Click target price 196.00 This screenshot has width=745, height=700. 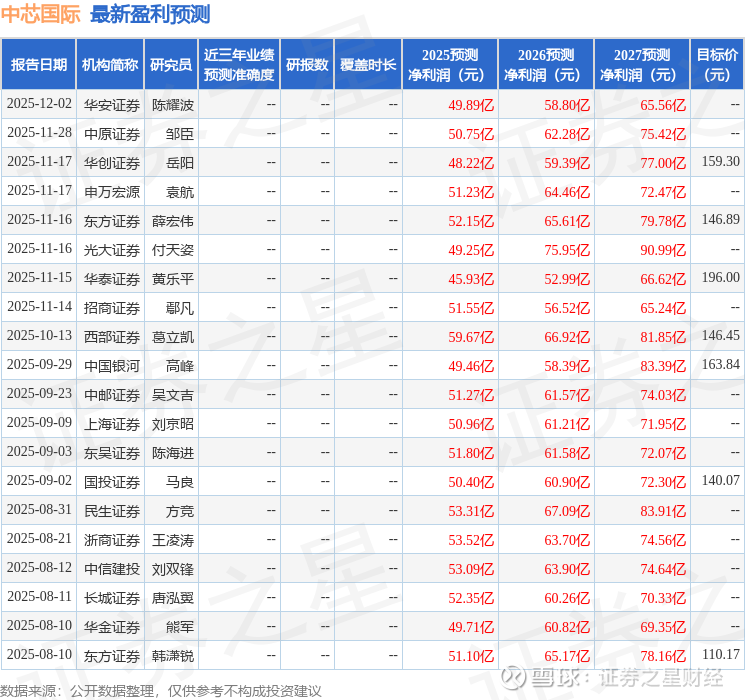point(721,278)
